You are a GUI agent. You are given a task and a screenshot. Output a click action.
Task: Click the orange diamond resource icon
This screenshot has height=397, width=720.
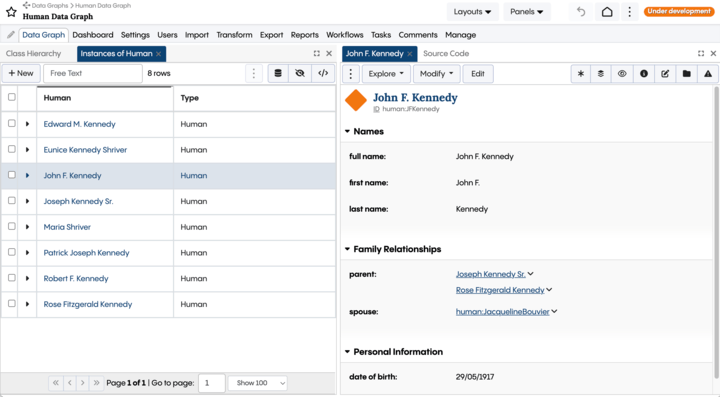click(x=356, y=101)
